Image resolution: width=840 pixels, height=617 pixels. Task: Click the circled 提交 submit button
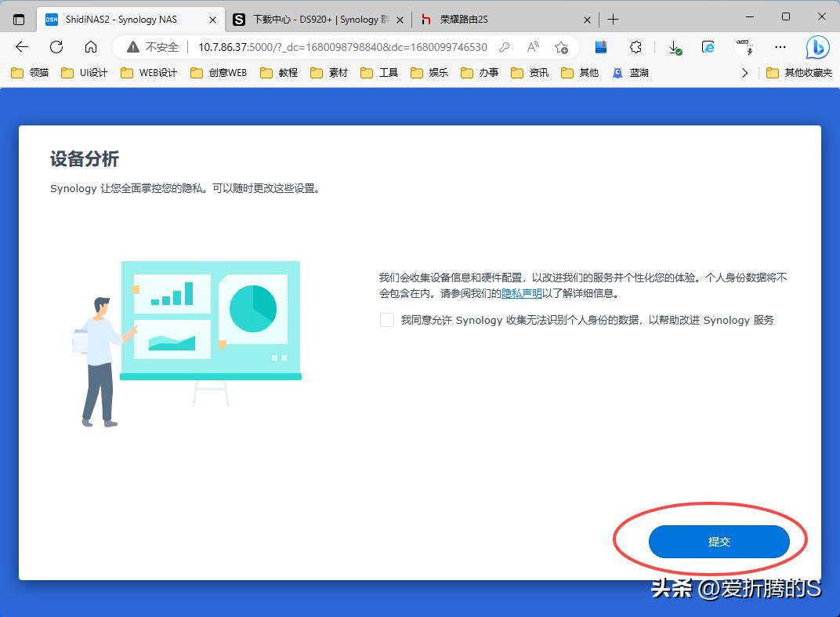point(719,541)
